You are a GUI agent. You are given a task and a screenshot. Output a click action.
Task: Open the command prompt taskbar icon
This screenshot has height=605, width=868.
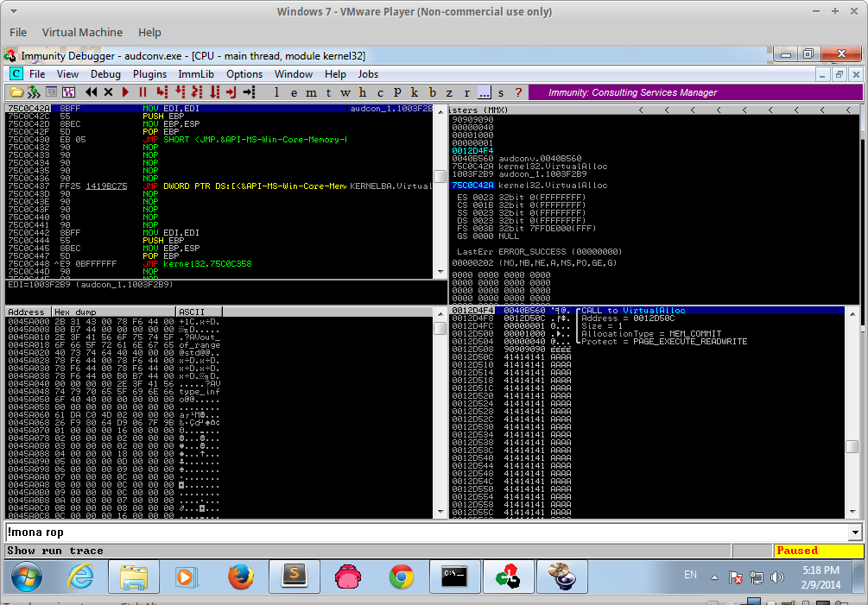pos(453,577)
